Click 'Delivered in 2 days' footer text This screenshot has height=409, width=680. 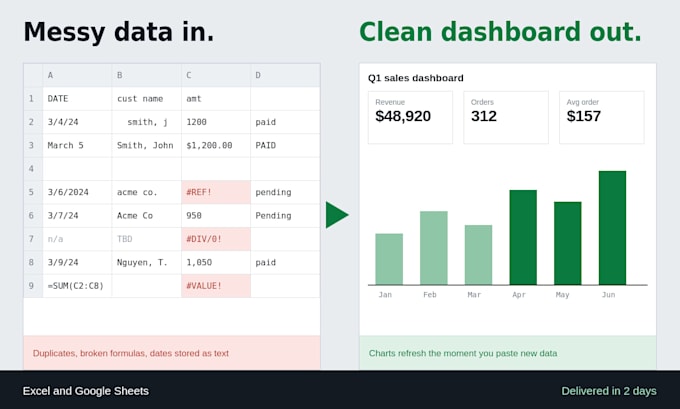609,391
